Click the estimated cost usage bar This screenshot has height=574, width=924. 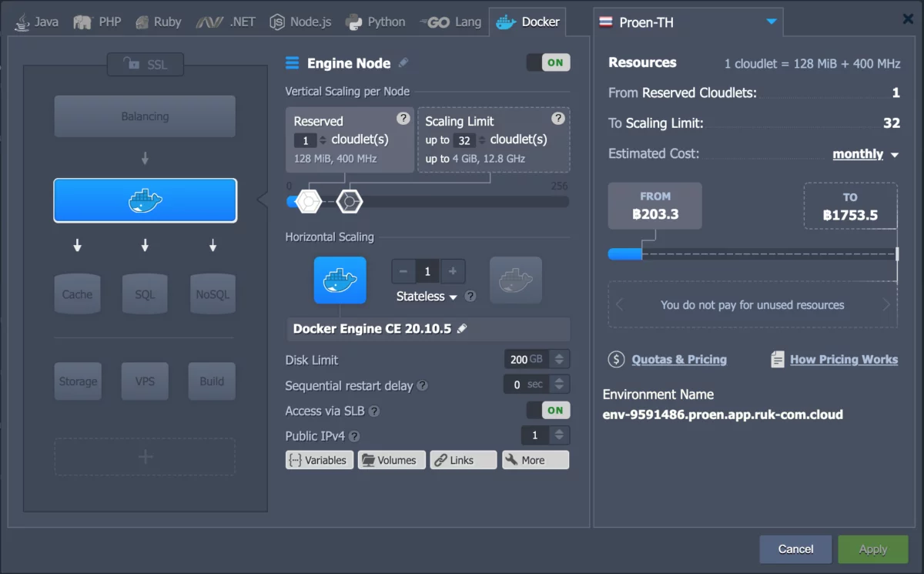coord(752,253)
